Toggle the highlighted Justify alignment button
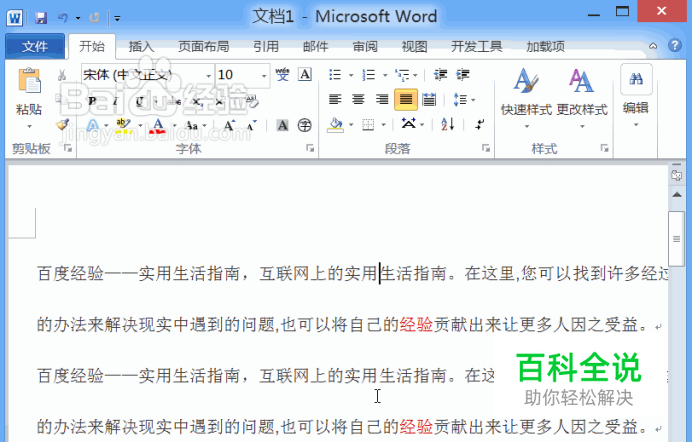This screenshot has height=442, width=692. coord(406,100)
